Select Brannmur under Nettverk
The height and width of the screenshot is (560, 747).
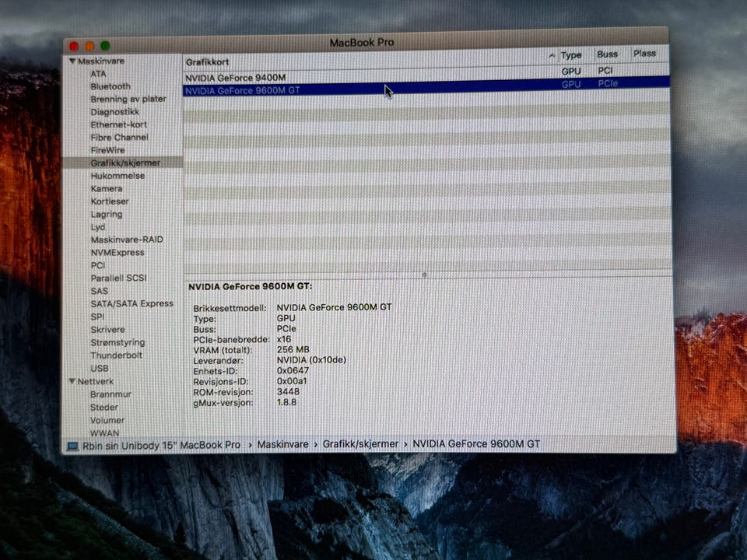[x=110, y=394]
